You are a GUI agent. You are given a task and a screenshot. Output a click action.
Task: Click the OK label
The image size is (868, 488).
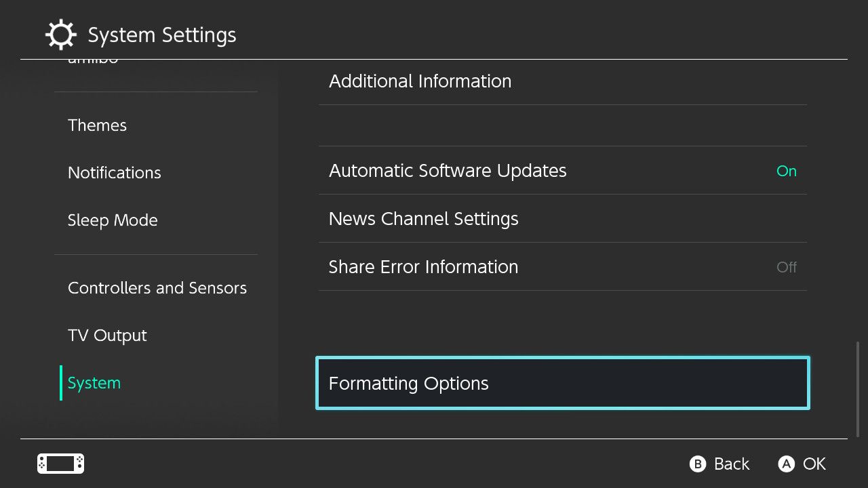pyautogui.click(x=814, y=464)
